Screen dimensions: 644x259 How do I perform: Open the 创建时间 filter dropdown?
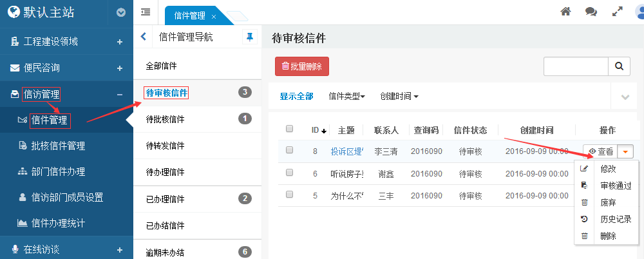tap(399, 97)
